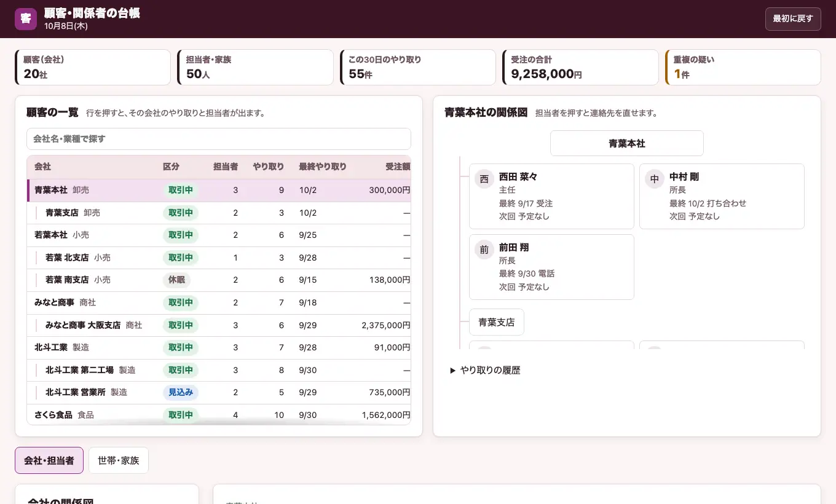The width and height of the screenshot is (836, 504).
Task: Switch to the 会社・担当者 tab
Action: pyautogui.click(x=49, y=460)
